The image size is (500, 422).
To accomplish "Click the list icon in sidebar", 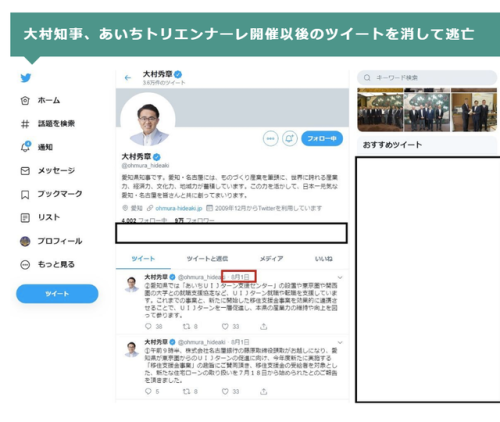I will pos(25,218).
